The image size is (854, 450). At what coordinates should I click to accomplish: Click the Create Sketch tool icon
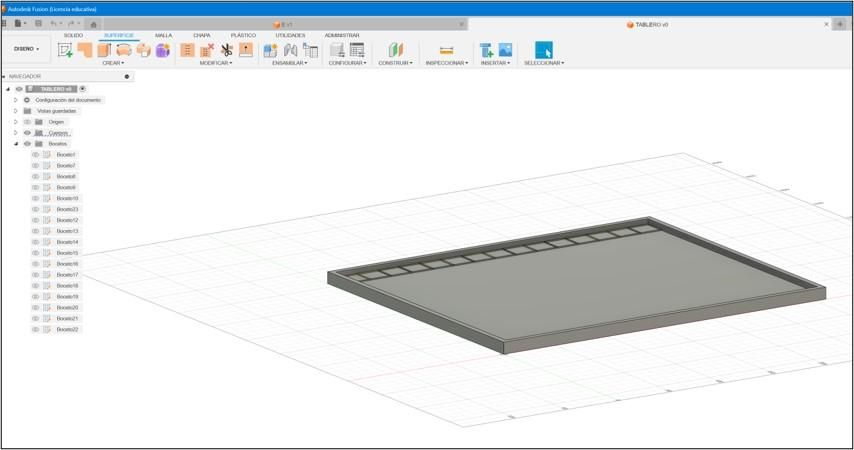[x=65, y=50]
